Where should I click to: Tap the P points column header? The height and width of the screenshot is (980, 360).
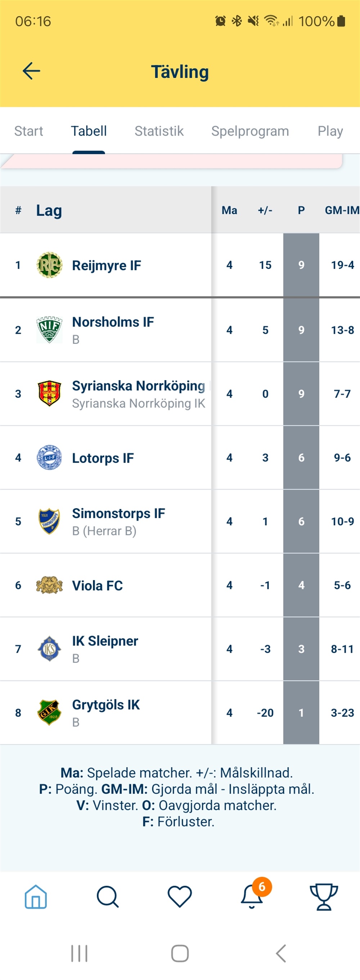[301, 210]
